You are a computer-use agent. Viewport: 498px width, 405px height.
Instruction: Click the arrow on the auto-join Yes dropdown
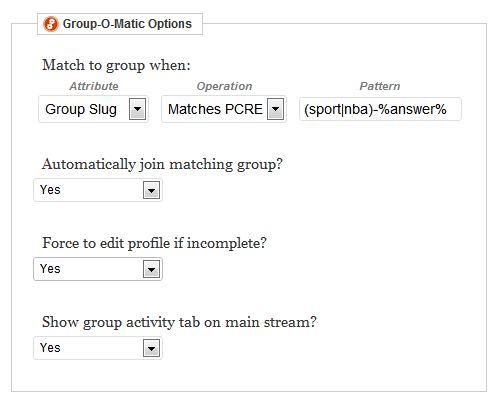[151, 190]
